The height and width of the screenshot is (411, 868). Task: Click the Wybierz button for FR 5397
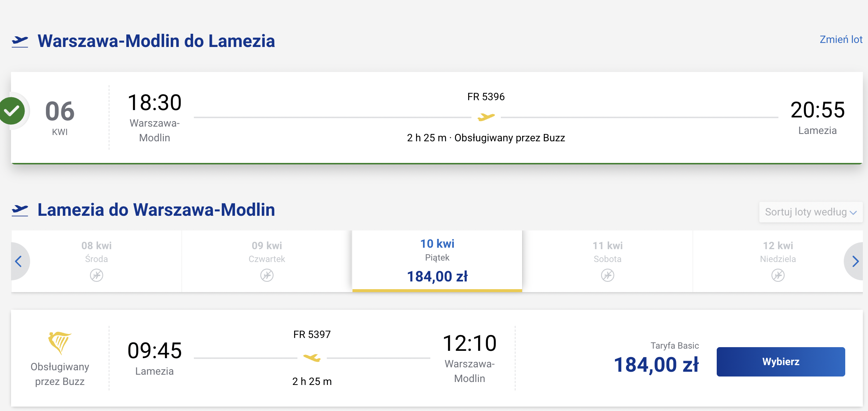pos(781,362)
